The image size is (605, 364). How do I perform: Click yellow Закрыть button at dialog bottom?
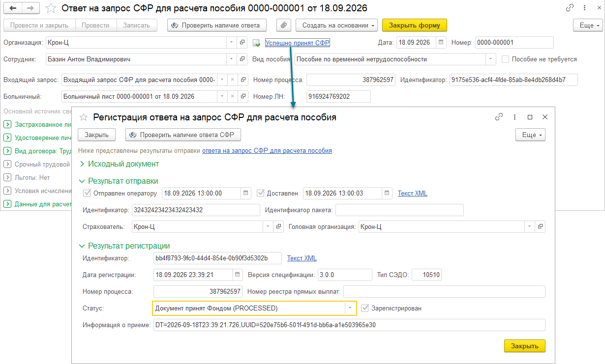click(x=525, y=346)
